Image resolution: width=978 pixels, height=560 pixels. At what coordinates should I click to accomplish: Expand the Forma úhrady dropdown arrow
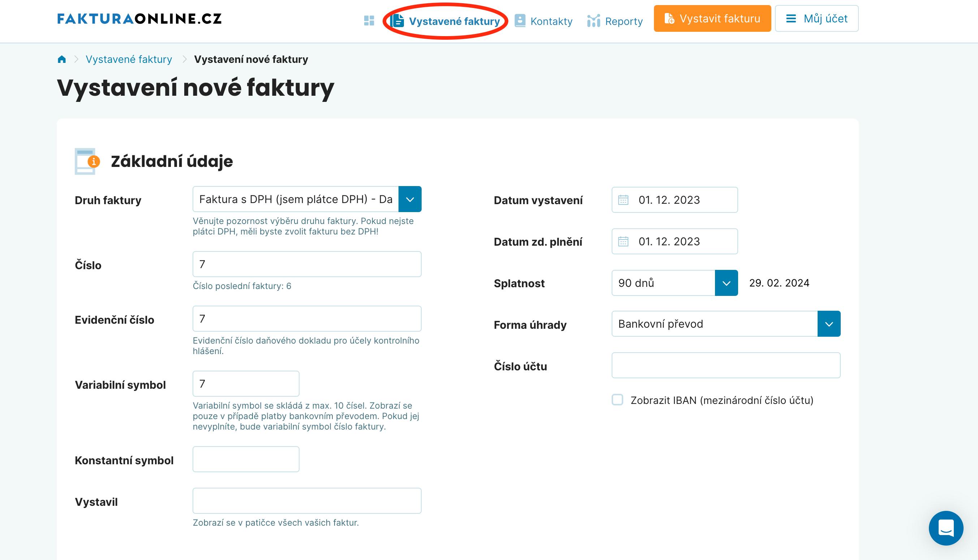pos(829,324)
